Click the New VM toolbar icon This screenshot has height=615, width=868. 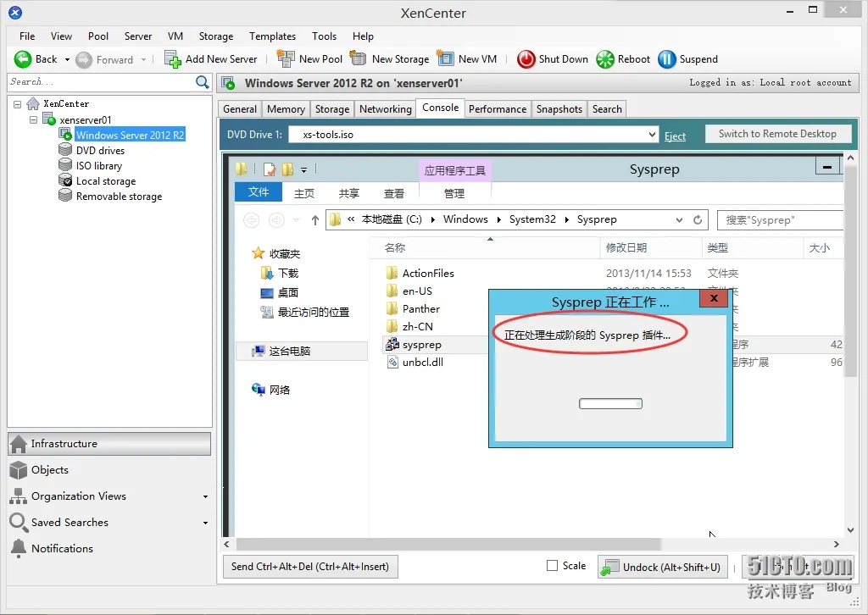click(445, 58)
